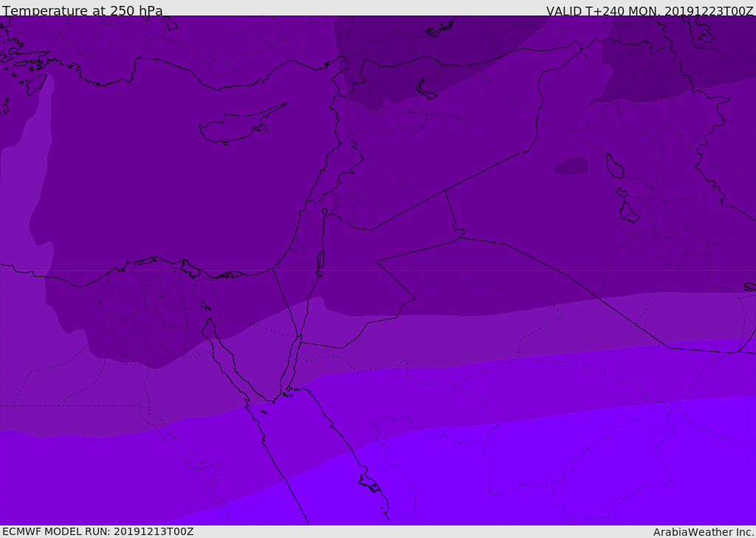
Task: Click the small dark temperature contour over Iraq
Action: pos(571,166)
